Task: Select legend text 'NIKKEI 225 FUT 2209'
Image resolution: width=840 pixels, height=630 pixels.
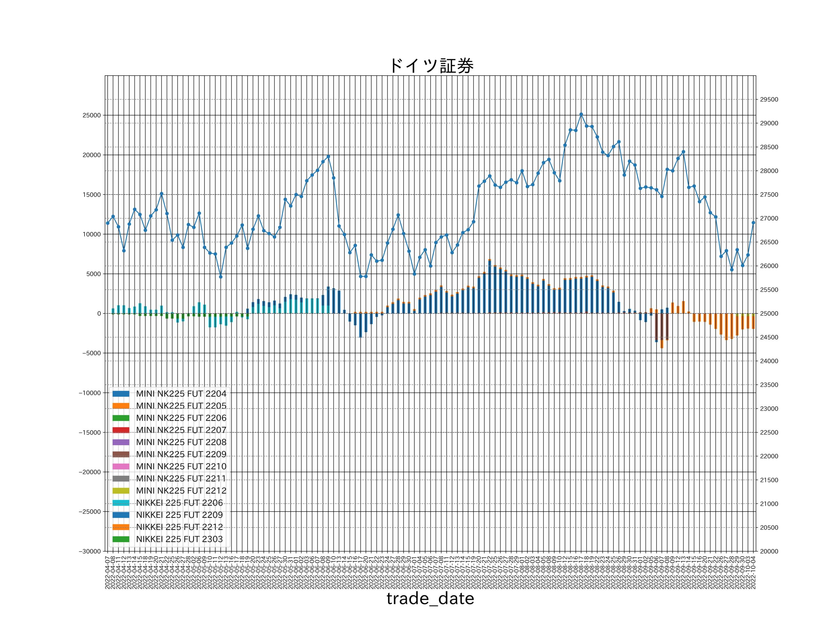Action: pos(179,515)
